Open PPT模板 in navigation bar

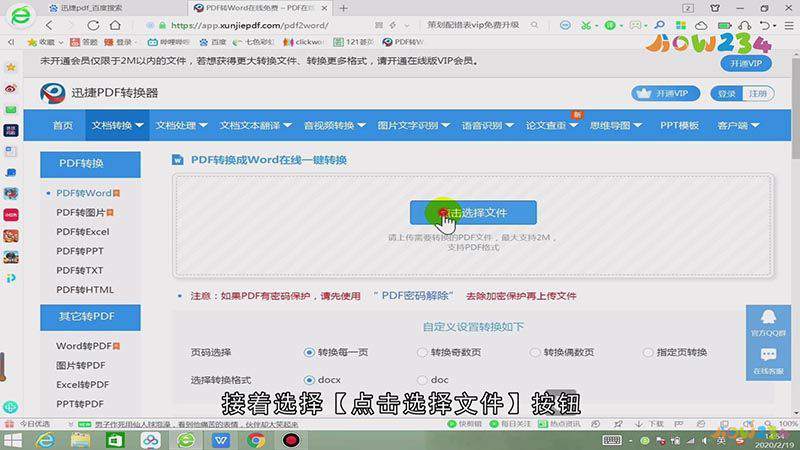point(679,125)
